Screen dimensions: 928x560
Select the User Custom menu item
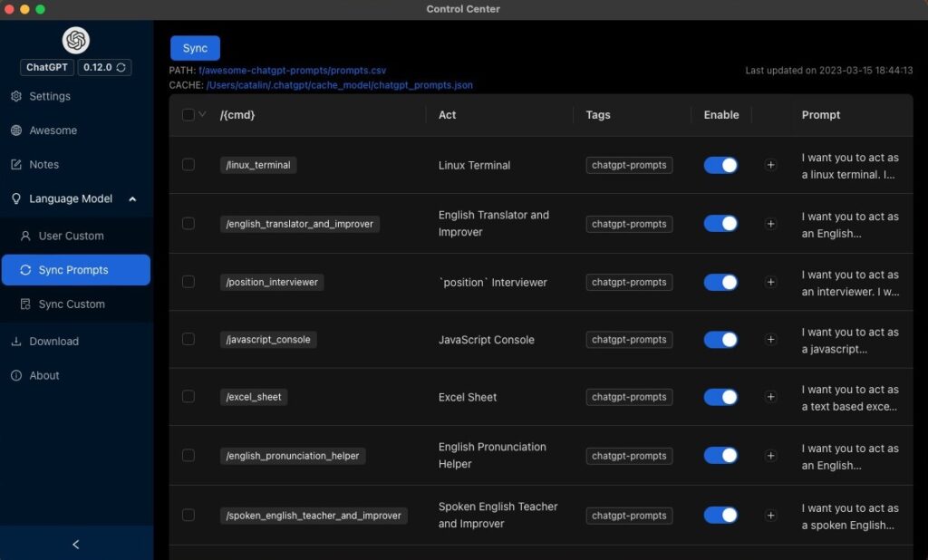pos(76,236)
